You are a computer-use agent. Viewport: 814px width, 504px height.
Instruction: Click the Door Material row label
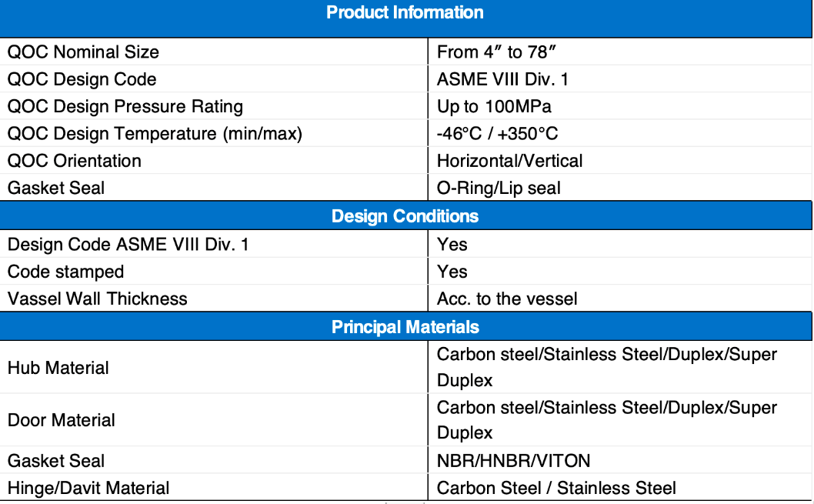62,420
